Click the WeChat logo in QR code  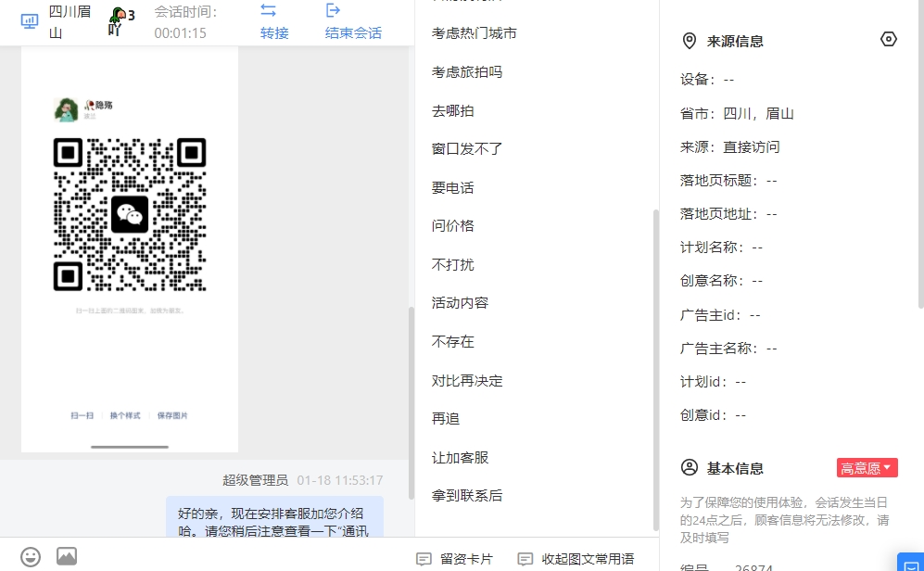tap(130, 214)
